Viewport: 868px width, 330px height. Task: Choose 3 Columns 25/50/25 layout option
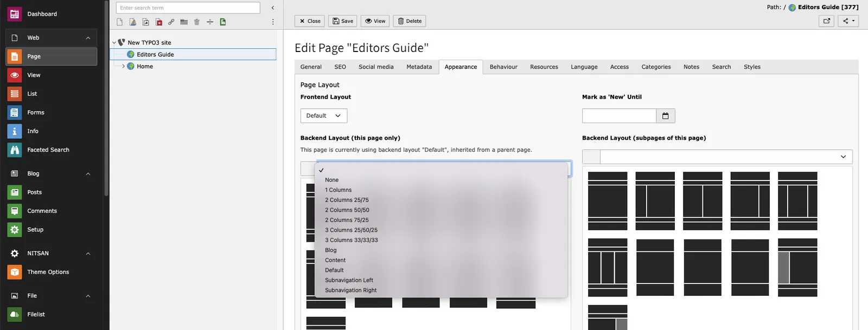pos(441,230)
